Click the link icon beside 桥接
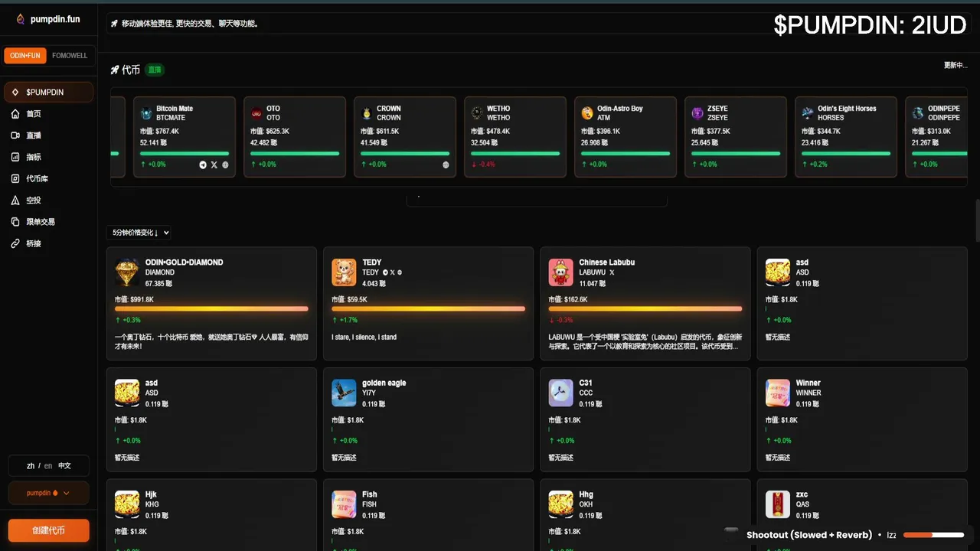 (x=15, y=243)
